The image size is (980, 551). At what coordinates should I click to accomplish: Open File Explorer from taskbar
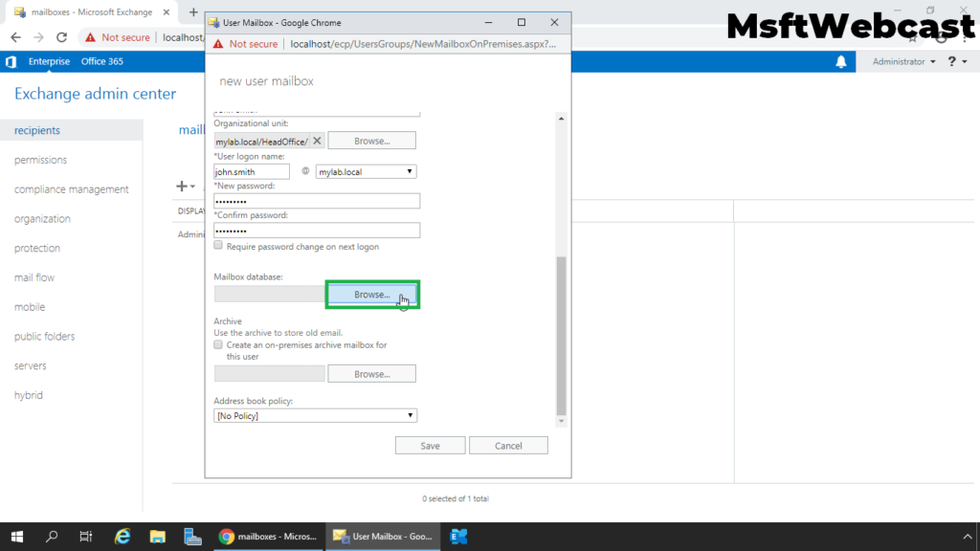(x=158, y=537)
